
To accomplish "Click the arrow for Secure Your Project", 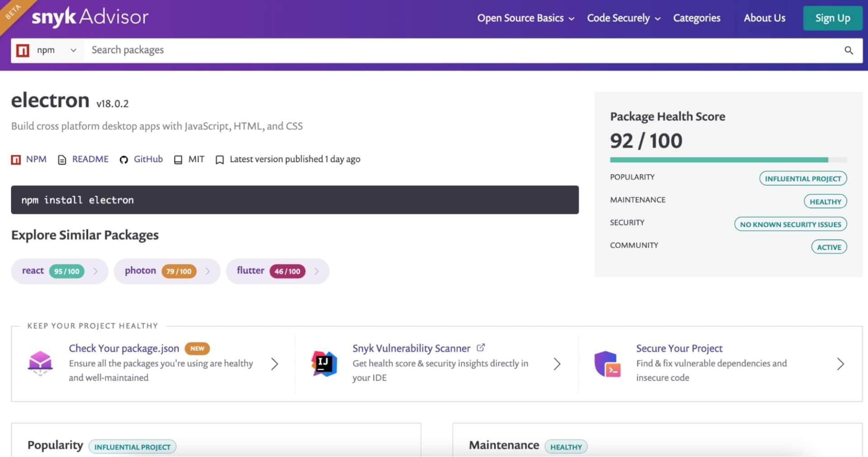I will tap(840, 364).
